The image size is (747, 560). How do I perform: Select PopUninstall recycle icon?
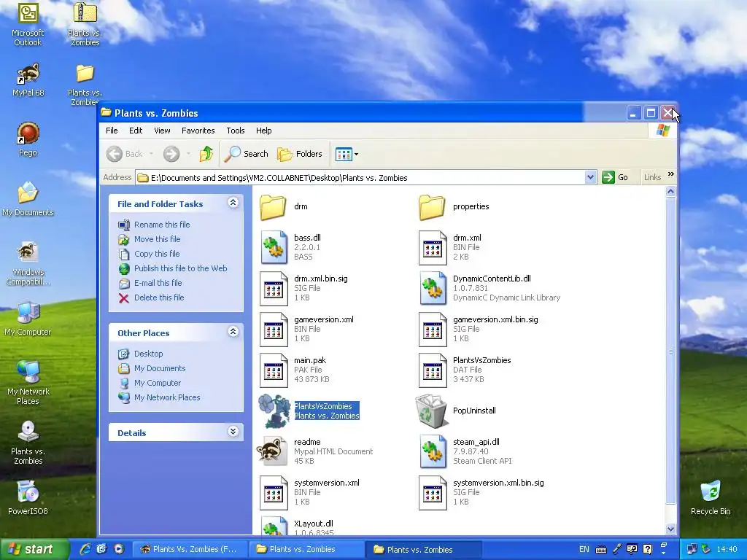coord(431,411)
